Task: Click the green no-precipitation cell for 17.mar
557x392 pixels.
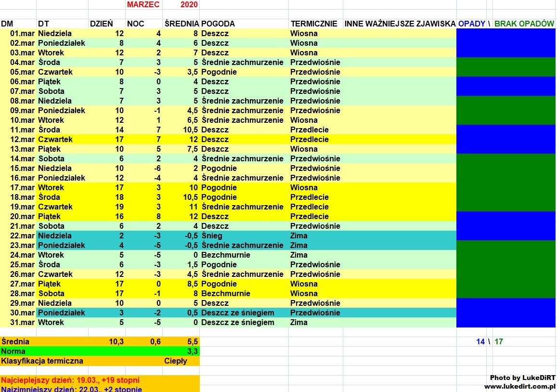Action: coord(505,187)
